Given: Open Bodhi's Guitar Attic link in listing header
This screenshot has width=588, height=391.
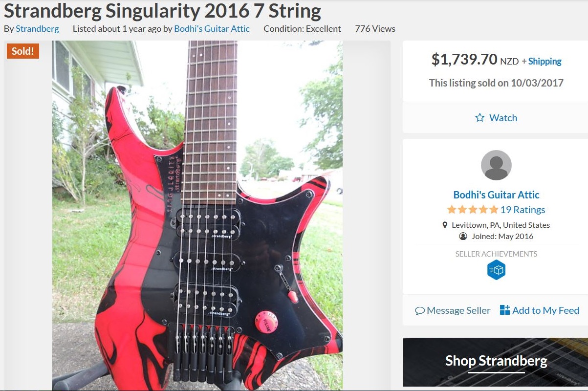Looking at the screenshot, I should [212, 29].
